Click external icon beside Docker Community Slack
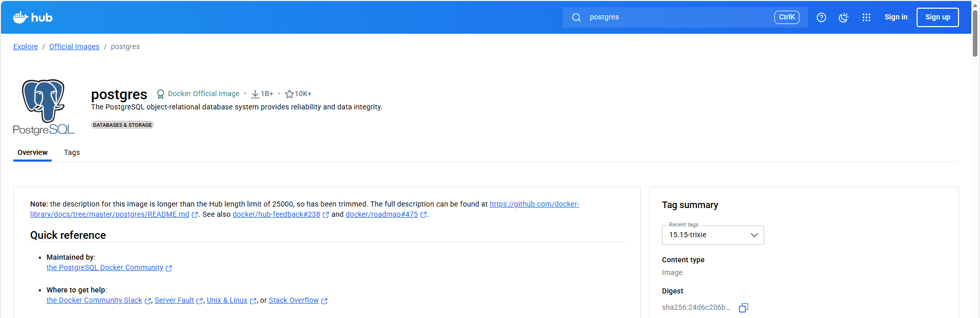The image size is (980, 318). [148, 301]
